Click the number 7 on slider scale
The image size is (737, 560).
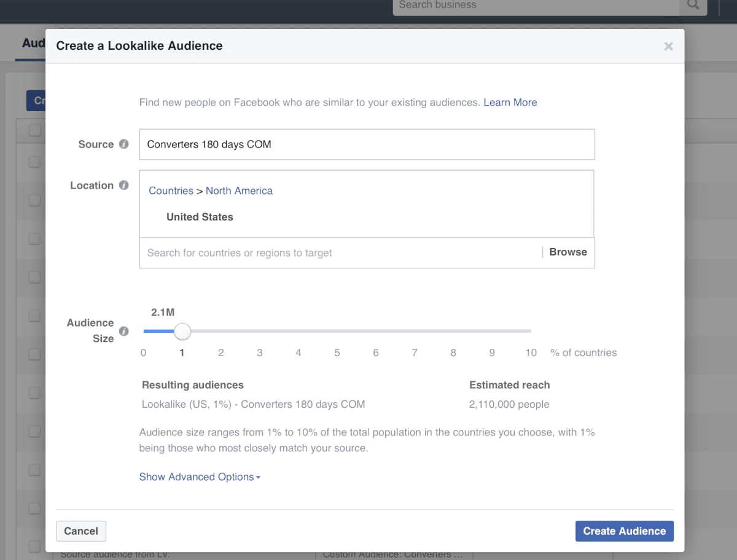coord(415,352)
